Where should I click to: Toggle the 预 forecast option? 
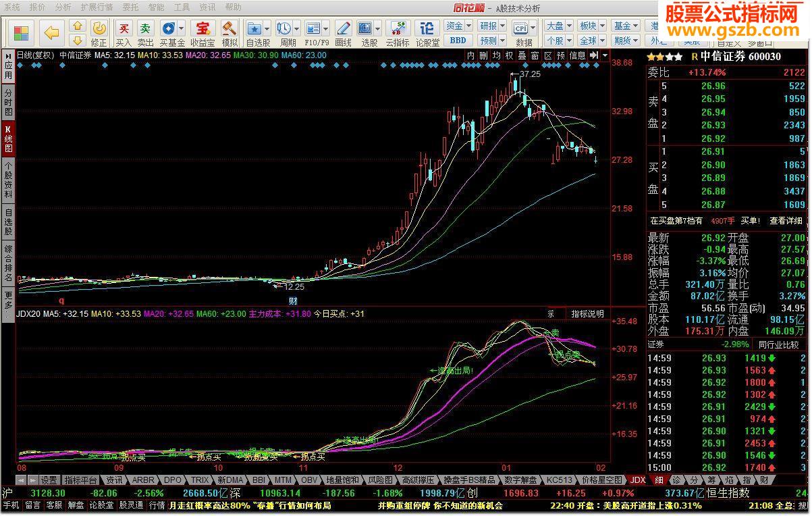[x=560, y=55]
